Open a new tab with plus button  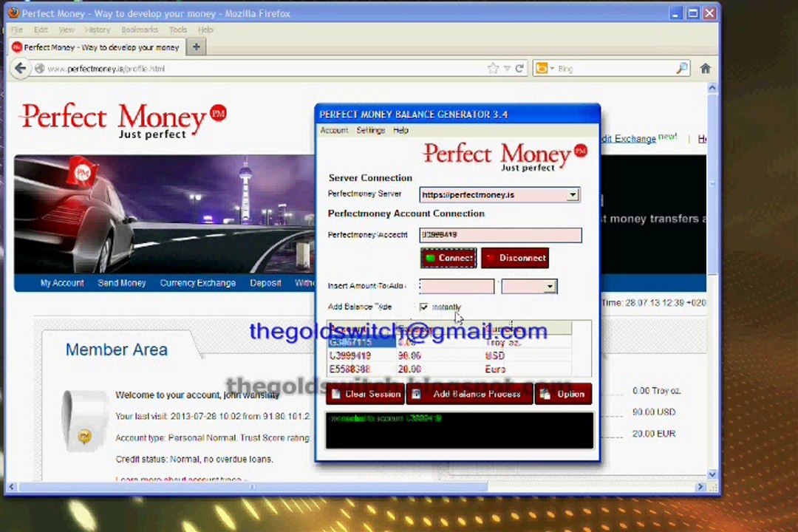coord(196,47)
